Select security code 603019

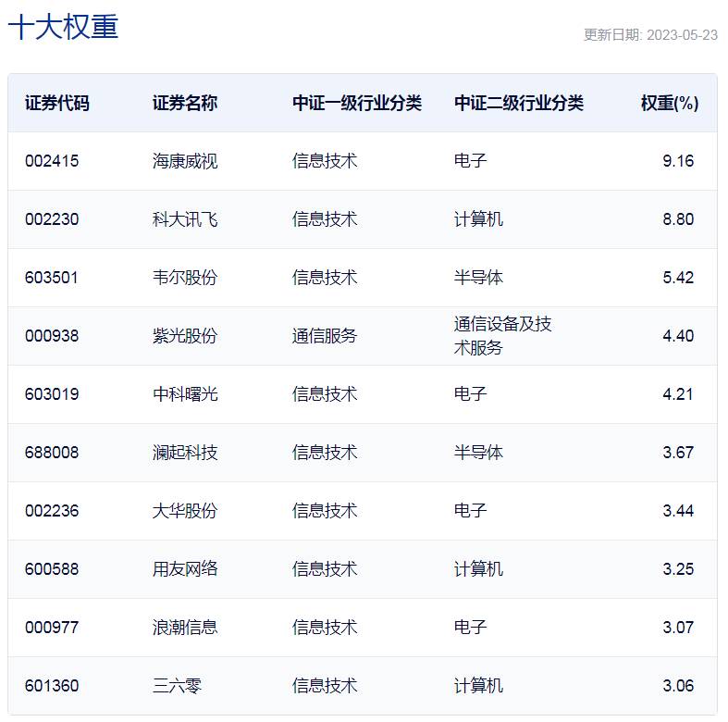pos(52,394)
